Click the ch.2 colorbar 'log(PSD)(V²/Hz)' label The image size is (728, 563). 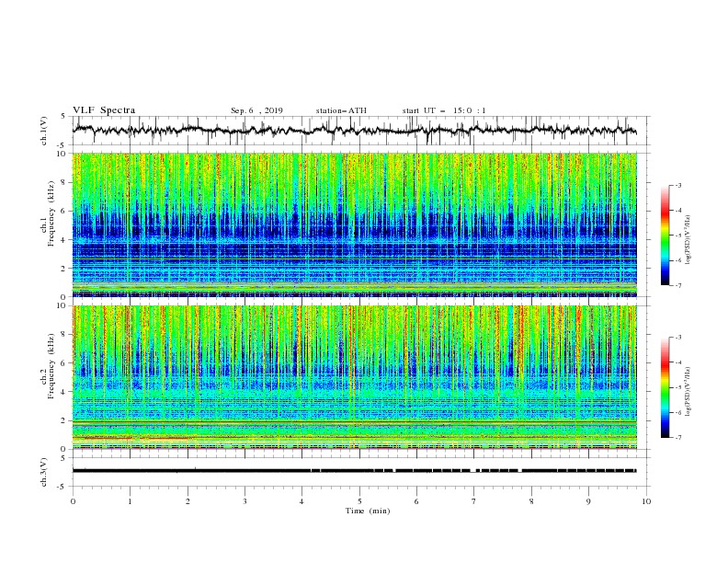[688, 391]
